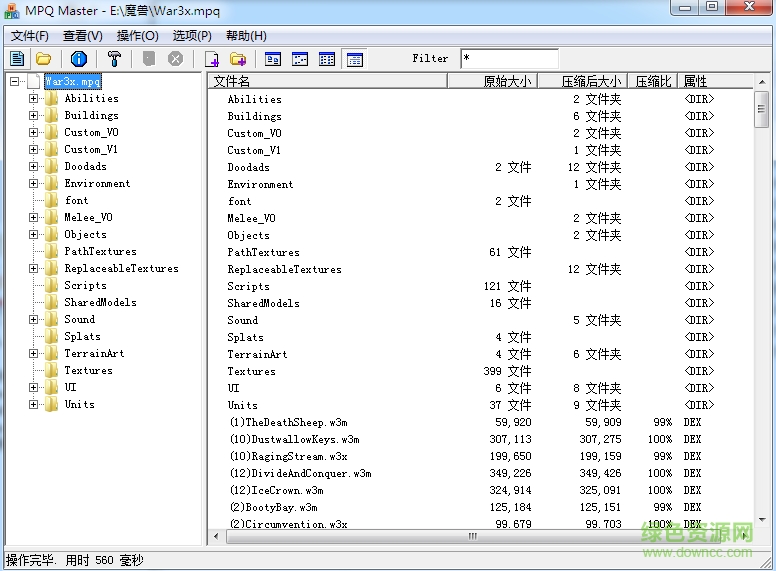Screen dimensions: 776x571
Task: Open the 文件(F) menu
Action: [29, 36]
